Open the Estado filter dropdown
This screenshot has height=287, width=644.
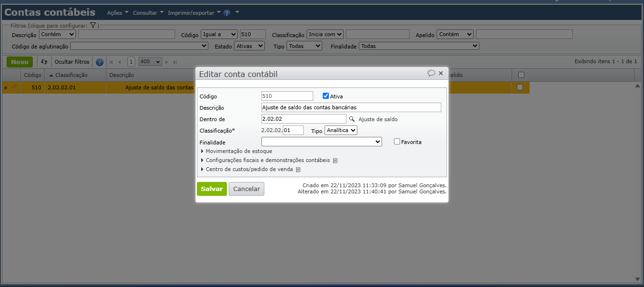[250, 46]
